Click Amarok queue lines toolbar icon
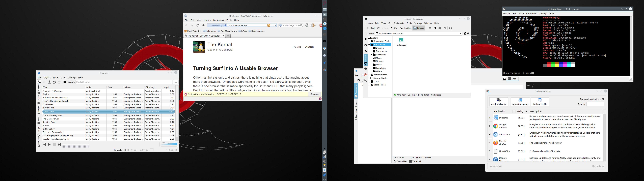The image size is (644, 181). tap(44, 82)
